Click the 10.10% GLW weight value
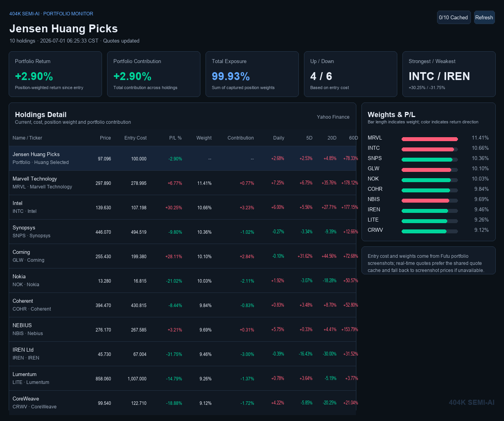 [x=480, y=169]
